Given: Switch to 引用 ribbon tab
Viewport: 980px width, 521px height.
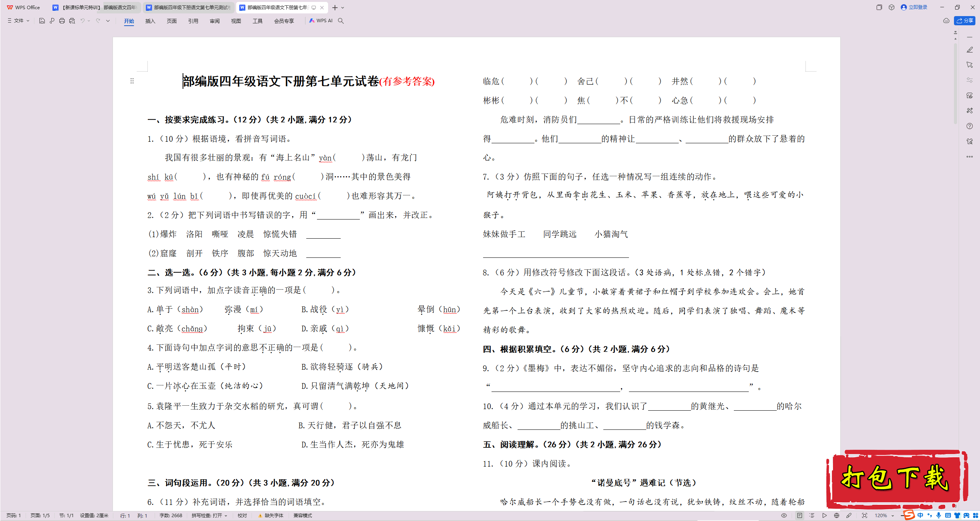Looking at the screenshot, I should tap(193, 21).
